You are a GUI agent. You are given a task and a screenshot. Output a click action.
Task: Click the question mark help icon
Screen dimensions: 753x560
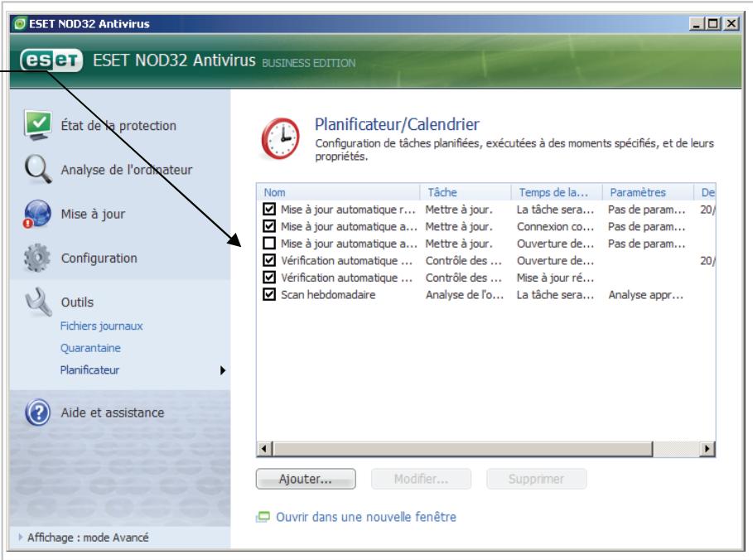tap(38, 413)
